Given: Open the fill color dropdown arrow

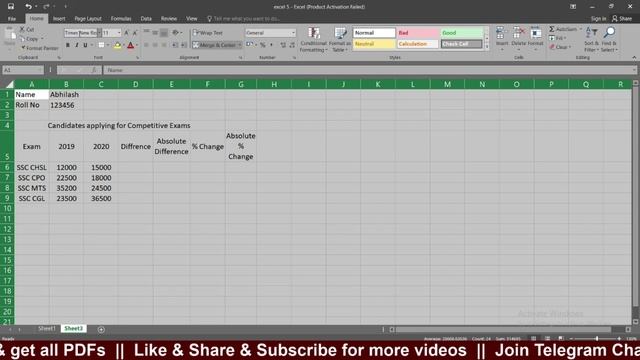Looking at the screenshot, I should (x=124, y=45).
